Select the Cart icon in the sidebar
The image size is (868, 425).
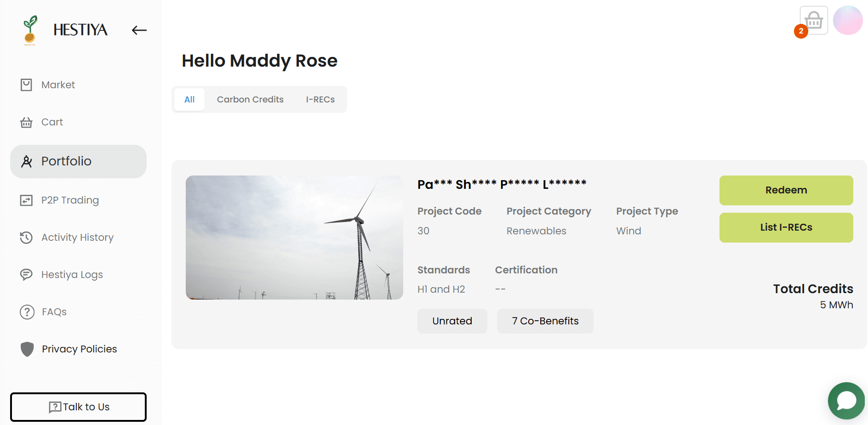point(26,122)
